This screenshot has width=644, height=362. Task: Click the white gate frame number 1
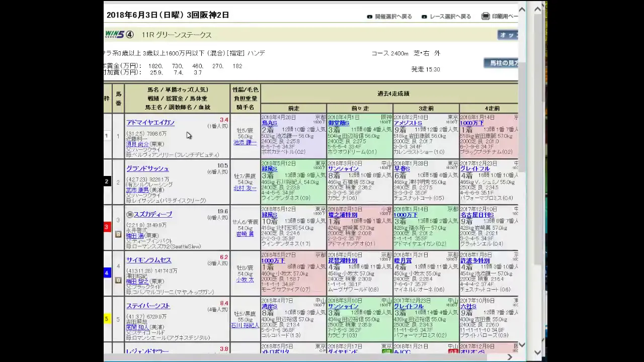click(107, 136)
